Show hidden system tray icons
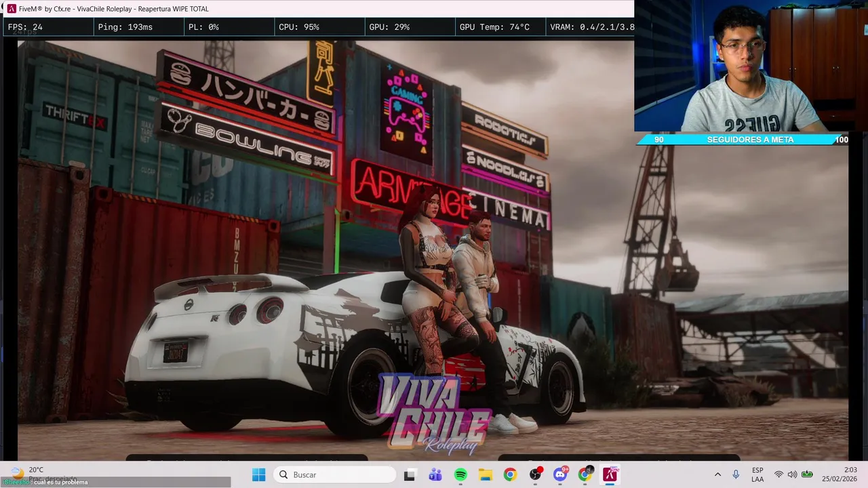Image resolution: width=868 pixels, height=488 pixels. coord(717,475)
